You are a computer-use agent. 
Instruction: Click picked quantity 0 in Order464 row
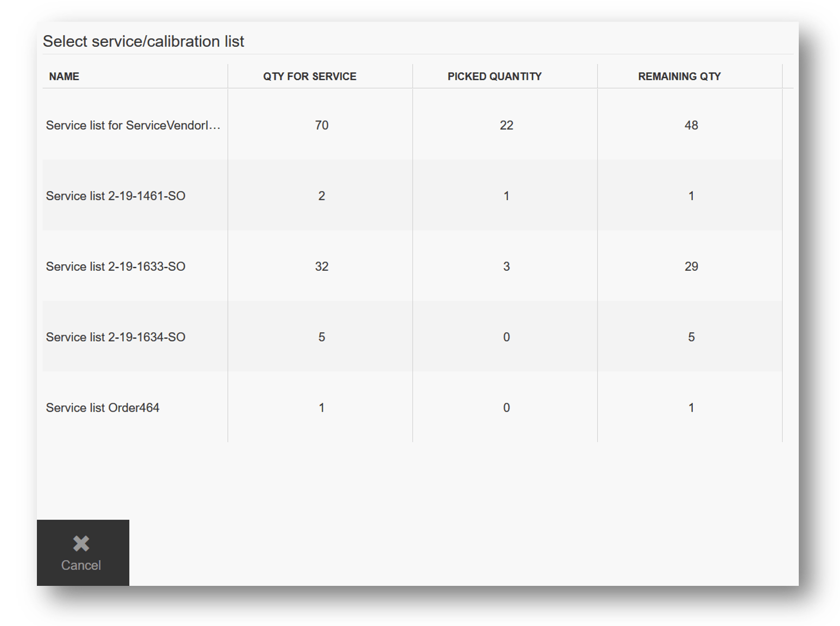point(506,407)
